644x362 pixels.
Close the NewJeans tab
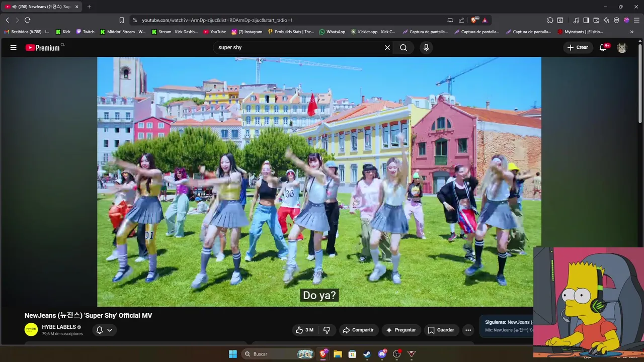76,7
